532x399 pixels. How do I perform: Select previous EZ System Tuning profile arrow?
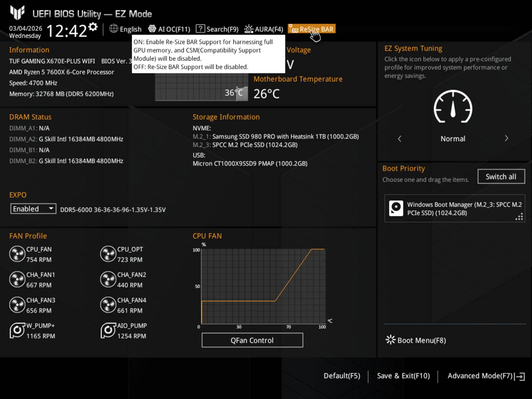point(399,139)
